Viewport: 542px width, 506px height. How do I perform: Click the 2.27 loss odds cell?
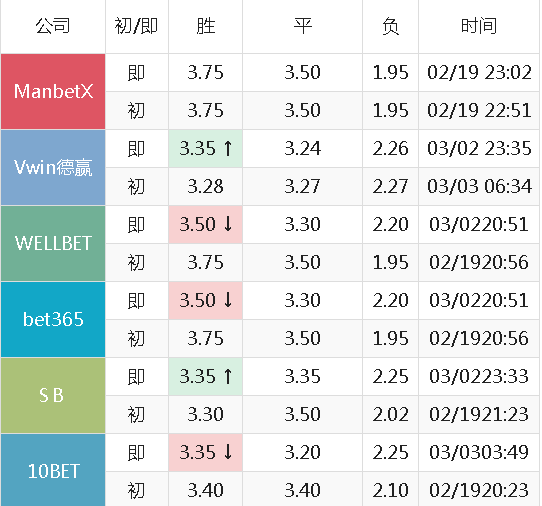point(390,187)
